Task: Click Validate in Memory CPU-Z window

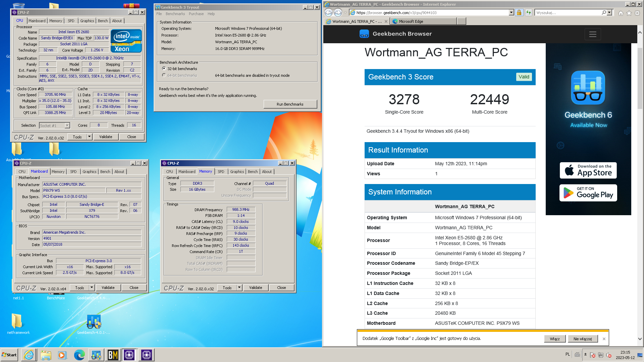Action: [x=256, y=288]
